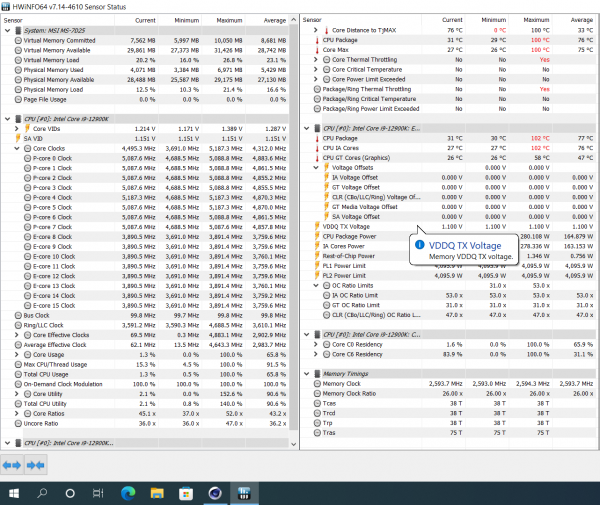Collapse the Core Clocks tree

pyautogui.click(x=16, y=148)
